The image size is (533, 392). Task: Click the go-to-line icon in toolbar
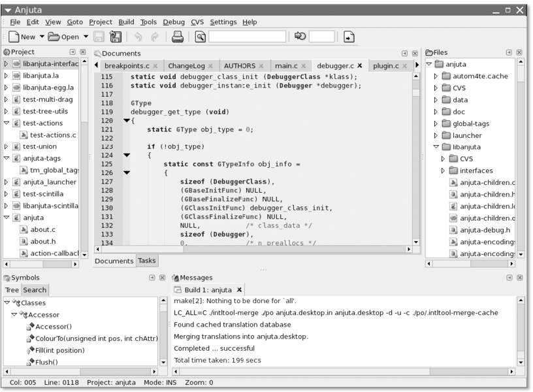click(300, 37)
